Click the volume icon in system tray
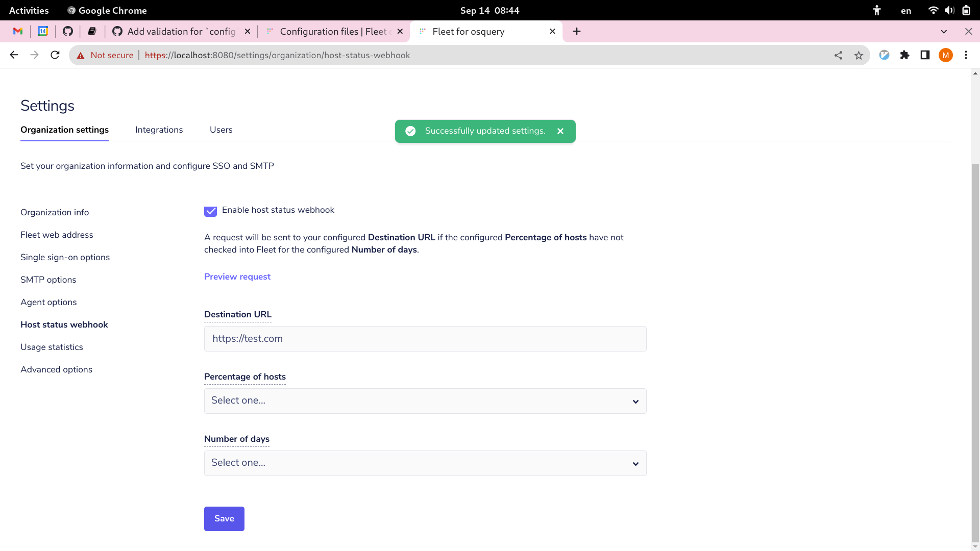The height and width of the screenshot is (551, 980). click(x=950, y=10)
